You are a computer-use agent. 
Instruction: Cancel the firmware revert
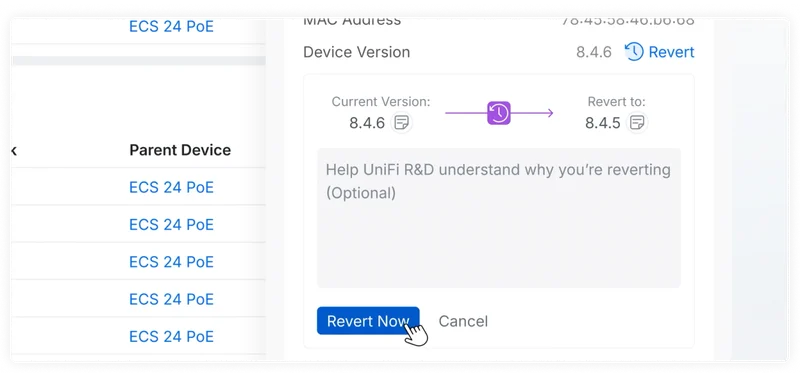coord(463,321)
